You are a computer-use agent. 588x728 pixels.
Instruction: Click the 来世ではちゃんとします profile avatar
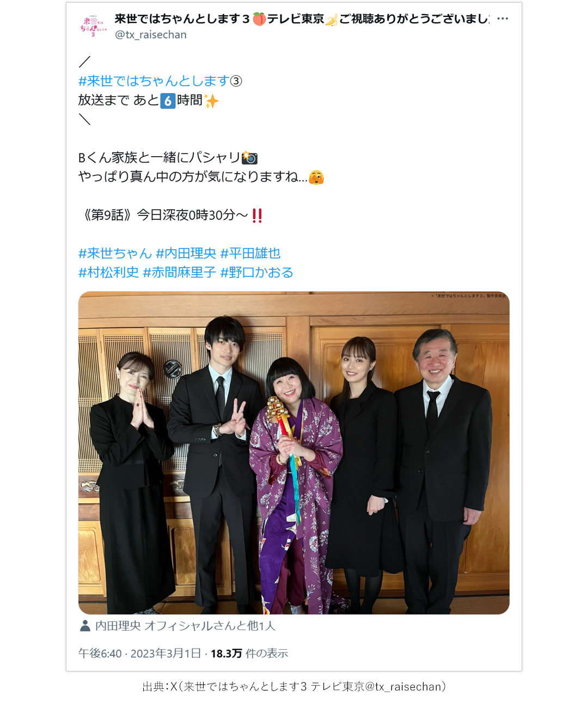point(93,27)
